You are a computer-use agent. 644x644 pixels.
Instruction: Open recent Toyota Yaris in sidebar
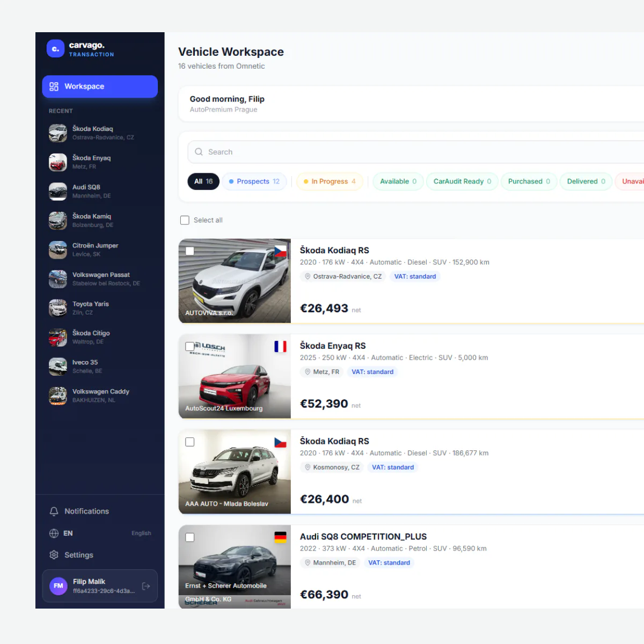(100, 308)
